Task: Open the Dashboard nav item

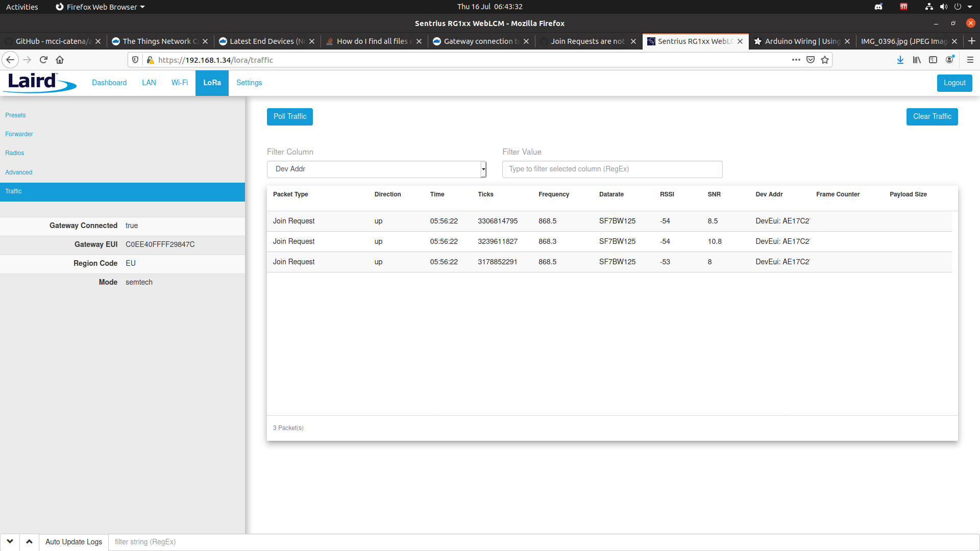Action: click(x=109, y=83)
